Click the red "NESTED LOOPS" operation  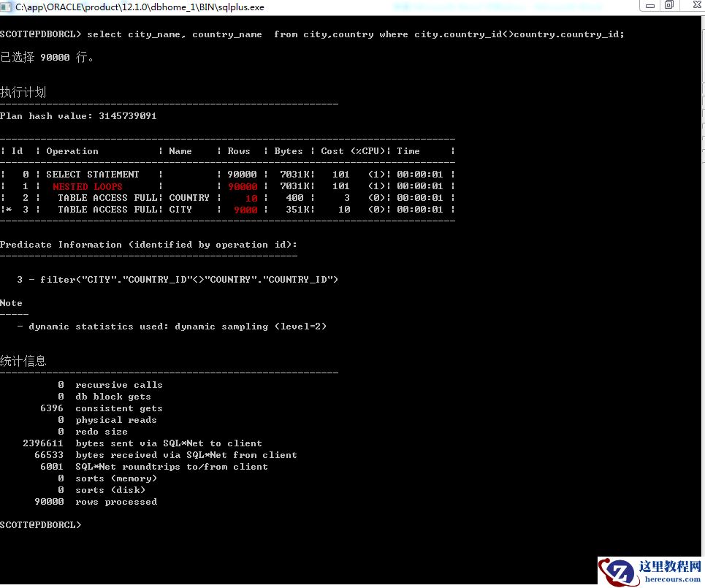coord(87,186)
